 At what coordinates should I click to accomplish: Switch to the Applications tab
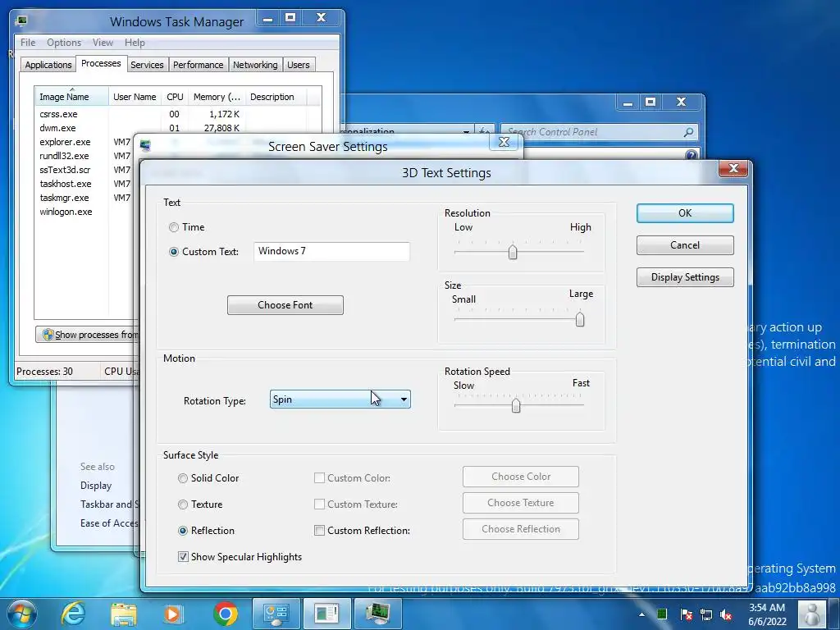point(48,65)
